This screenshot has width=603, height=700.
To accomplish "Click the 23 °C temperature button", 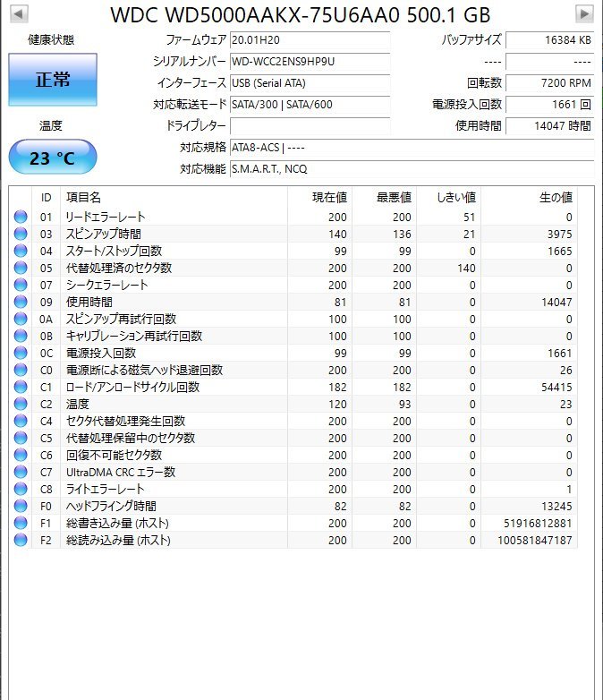I will pyautogui.click(x=53, y=158).
